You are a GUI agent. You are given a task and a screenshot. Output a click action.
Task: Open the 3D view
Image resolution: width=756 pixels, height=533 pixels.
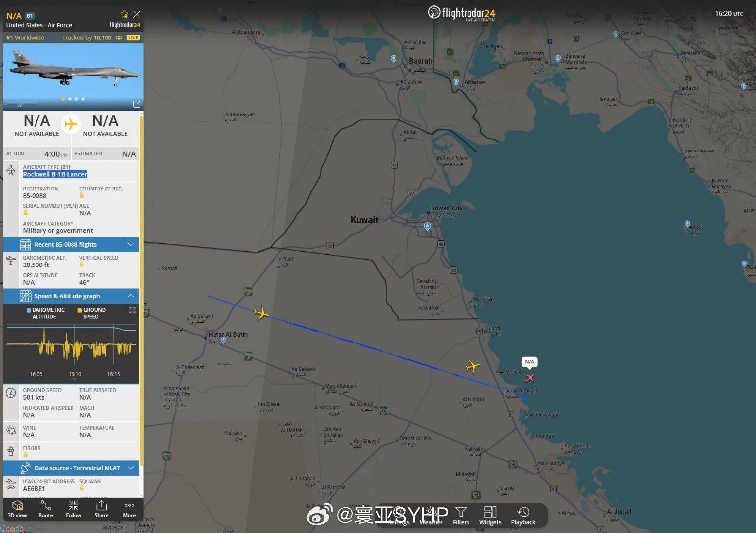pyautogui.click(x=17, y=509)
